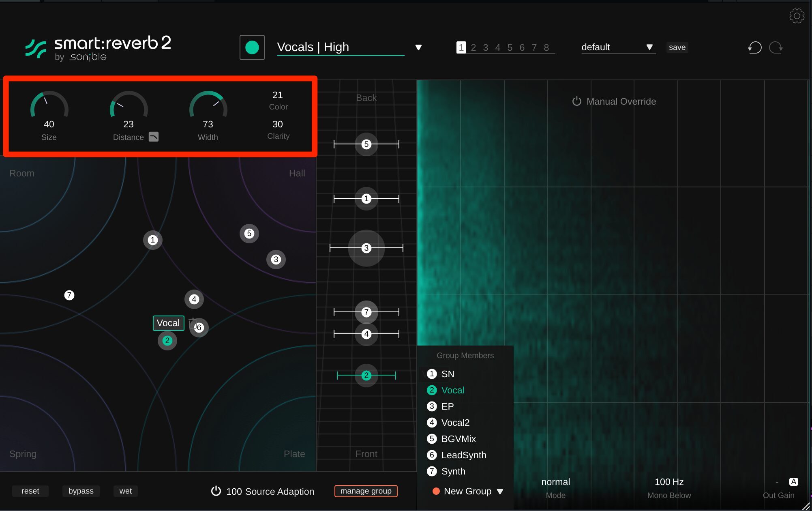This screenshot has height=511, width=812.
Task: Switch to state slot 7
Action: (x=534, y=47)
